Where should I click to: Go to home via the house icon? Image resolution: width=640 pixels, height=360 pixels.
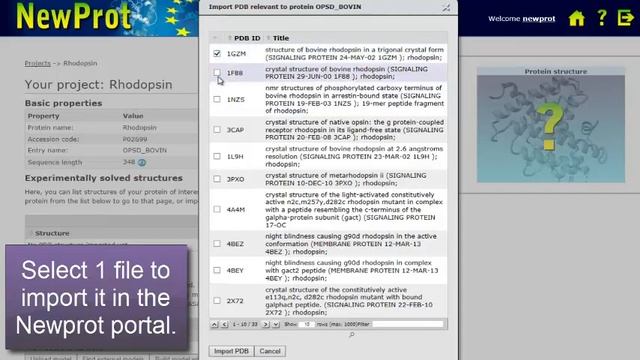click(577, 18)
